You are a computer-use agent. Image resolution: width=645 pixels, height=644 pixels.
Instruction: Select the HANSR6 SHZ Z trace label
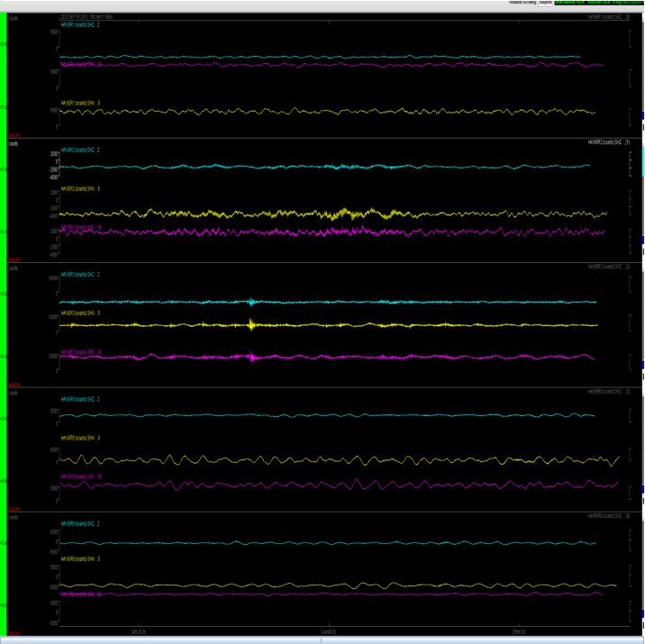80,523
